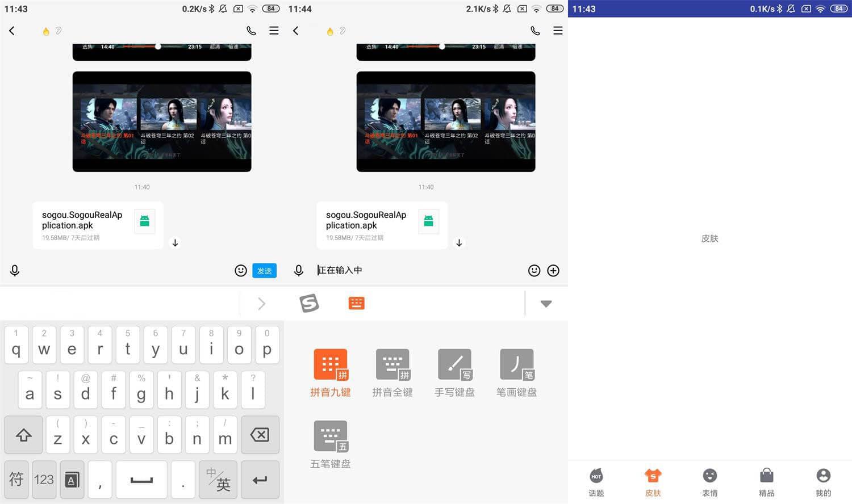Open the chat hamburger menu at top right
Viewport: 852px width, 504px height.
tap(274, 31)
